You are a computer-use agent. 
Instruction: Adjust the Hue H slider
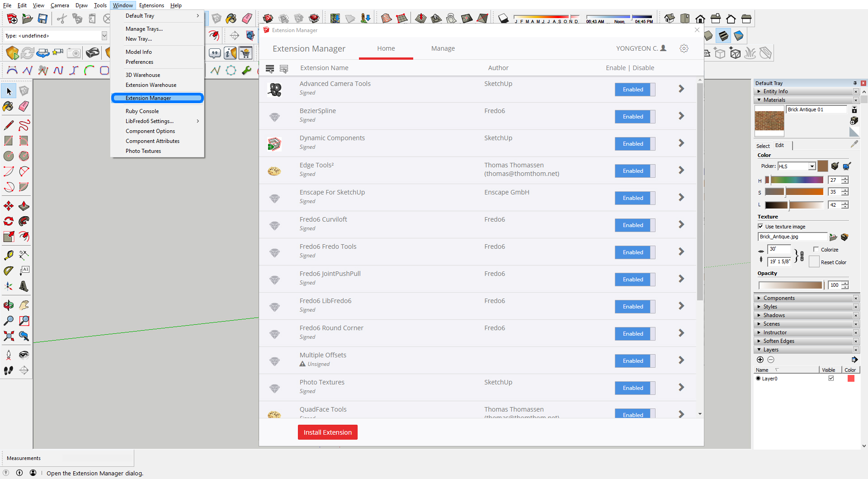(794, 180)
